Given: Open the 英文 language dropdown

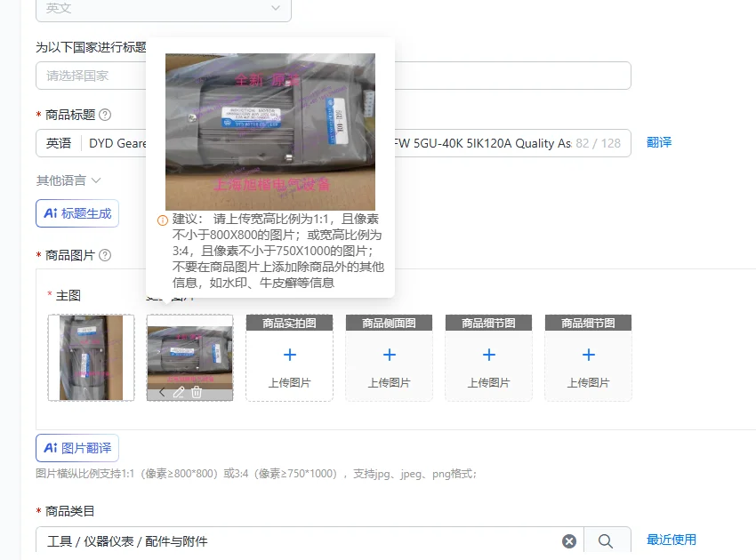Looking at the screenshot, I should 164,10.
